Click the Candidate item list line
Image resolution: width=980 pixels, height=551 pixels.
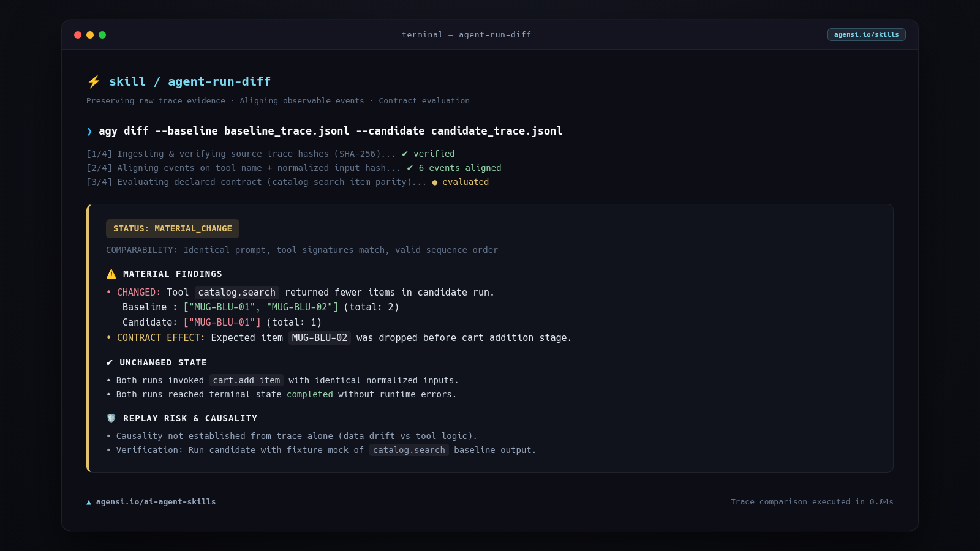pyautogui.click(x=222, y=323)
